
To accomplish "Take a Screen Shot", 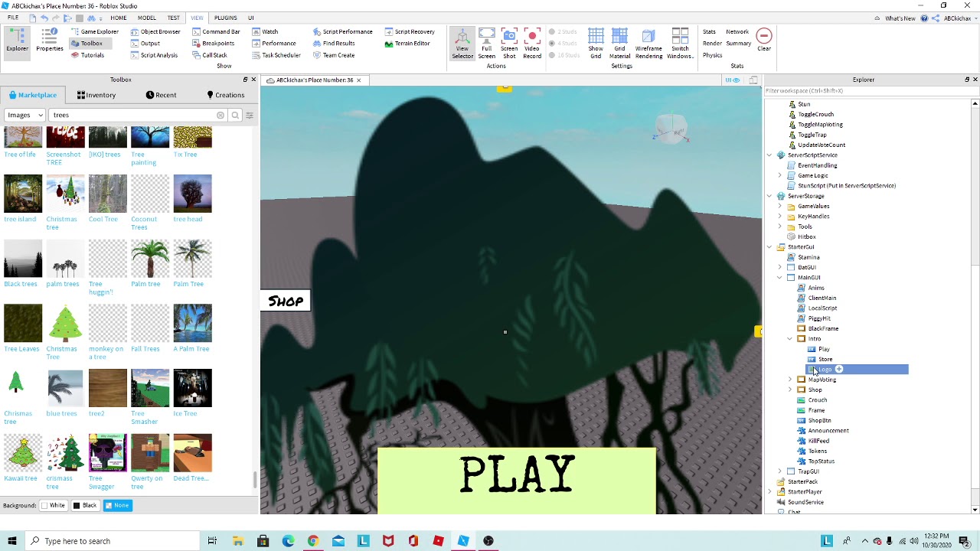I will [509, 44].
